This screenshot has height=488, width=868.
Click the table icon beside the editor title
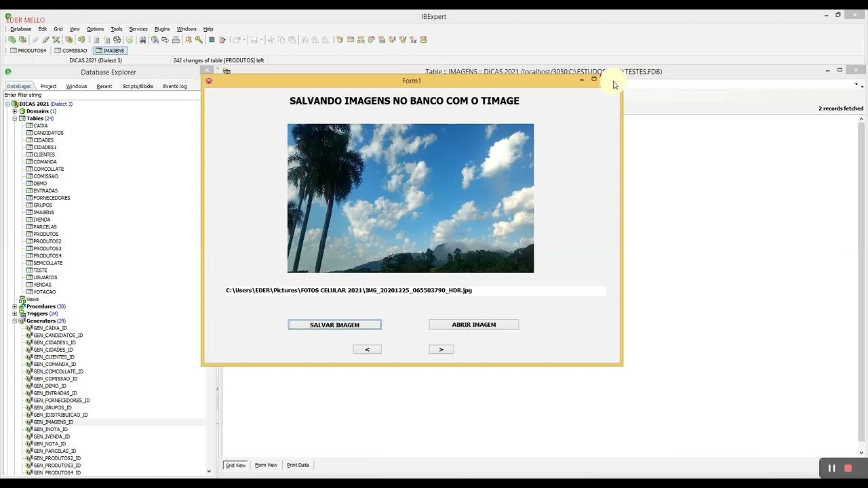[226, 71]
